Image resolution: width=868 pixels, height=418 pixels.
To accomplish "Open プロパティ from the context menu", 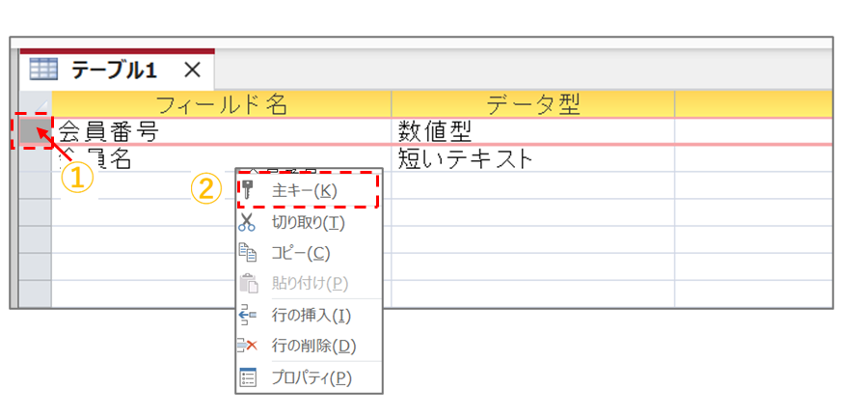I will tap(309, 377).
